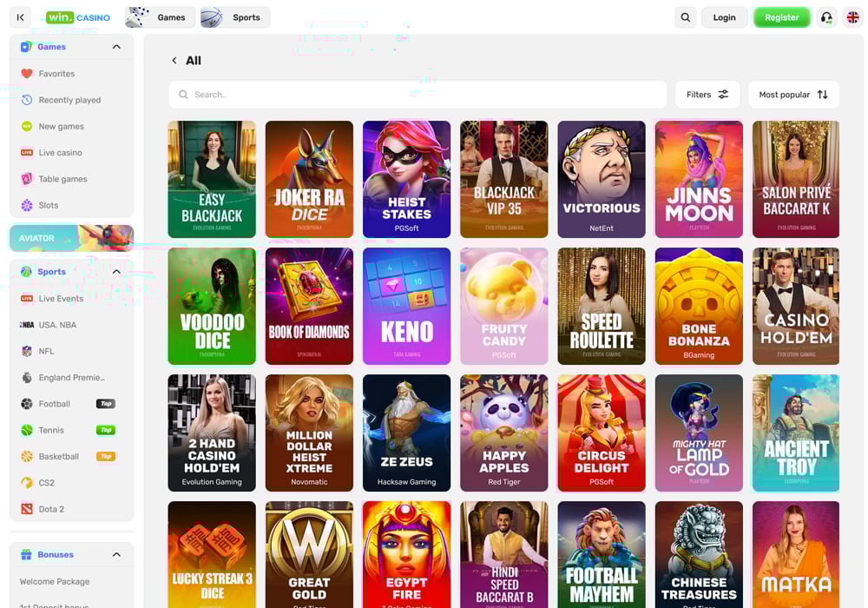Viewport: 868px width, 608px height.
Task: Click the Login button
Action: click(724, 17)
